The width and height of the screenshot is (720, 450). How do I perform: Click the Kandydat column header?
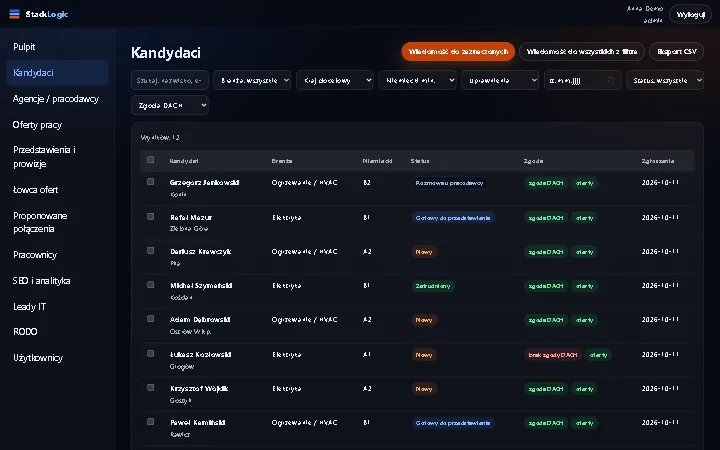pos(184,161)
